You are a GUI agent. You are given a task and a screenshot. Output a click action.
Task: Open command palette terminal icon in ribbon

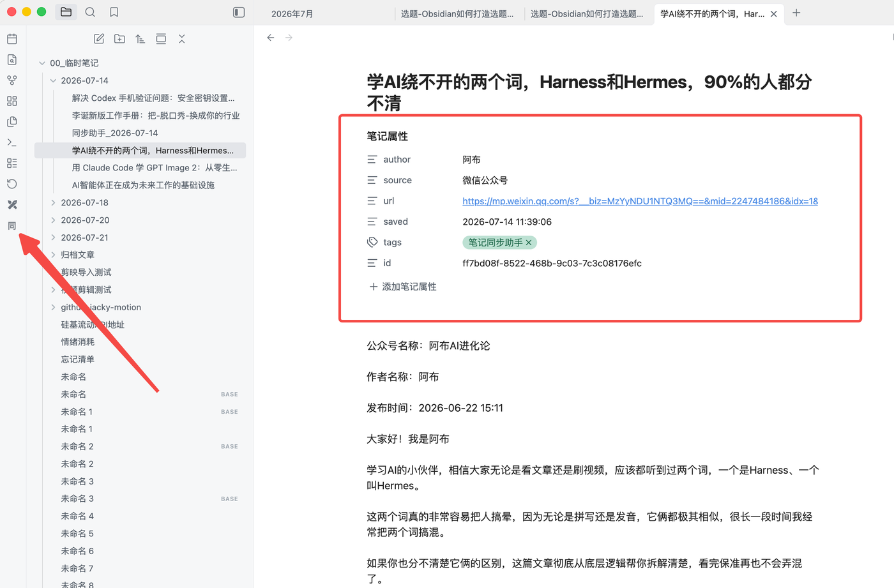click(x=12, y=142)
